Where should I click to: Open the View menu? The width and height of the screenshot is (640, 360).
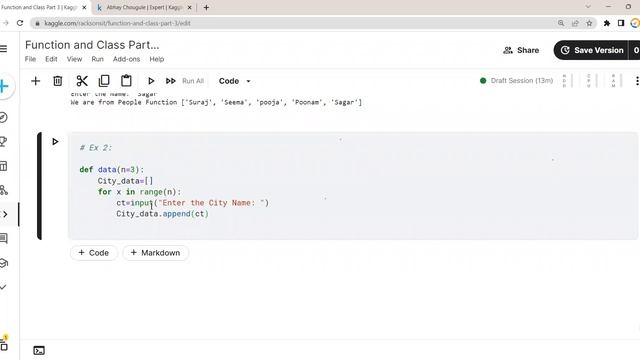pos(74,59)
